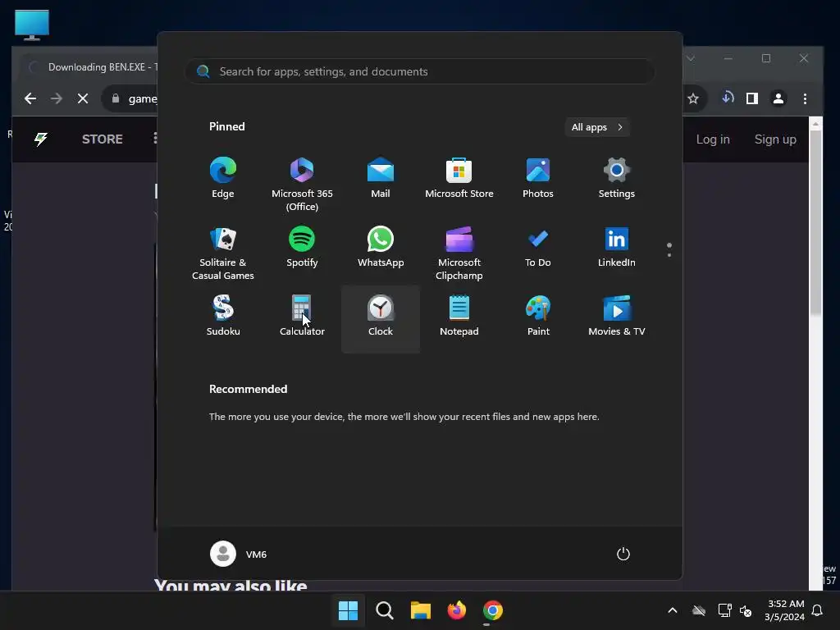Launch Microsoft Clipchamp
Image resolution: width=840 pixels, height=630 pixels.
tap(459, 253)
